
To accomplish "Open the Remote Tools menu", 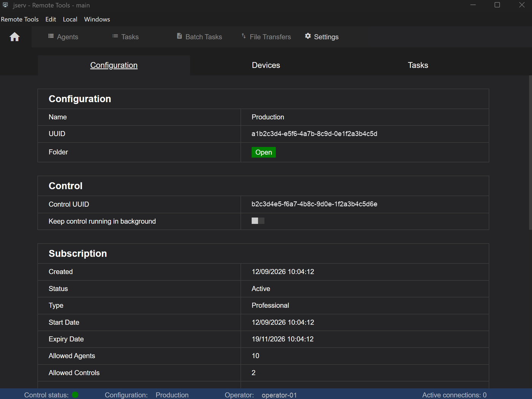I will 20,19.
